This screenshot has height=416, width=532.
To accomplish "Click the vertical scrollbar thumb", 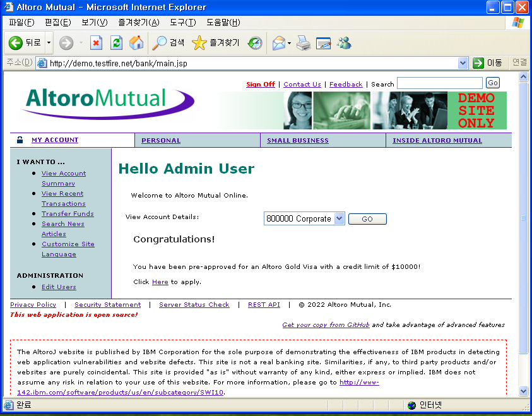I will click(x=523, y=218).
